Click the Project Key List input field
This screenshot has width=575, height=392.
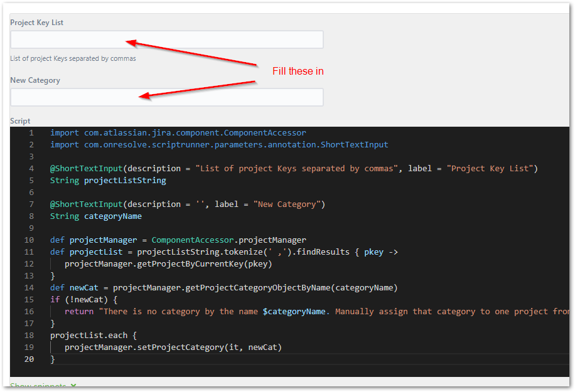[x=167, y=40]
